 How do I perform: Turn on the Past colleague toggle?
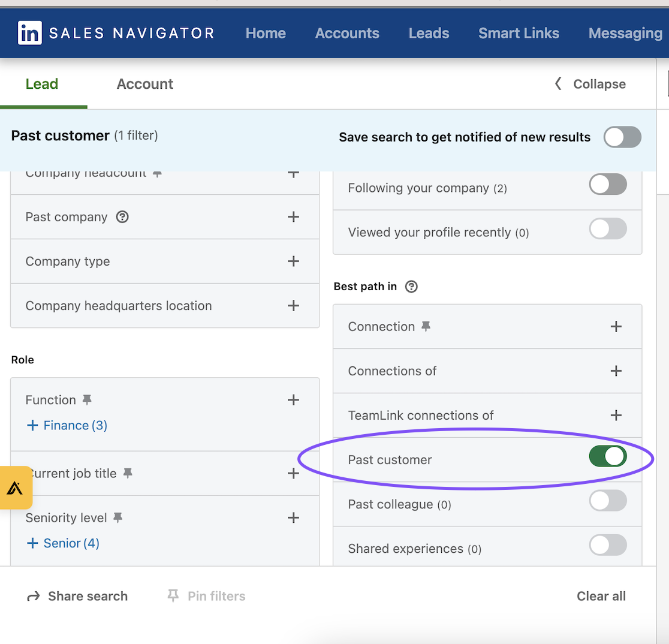pos(607,501)
